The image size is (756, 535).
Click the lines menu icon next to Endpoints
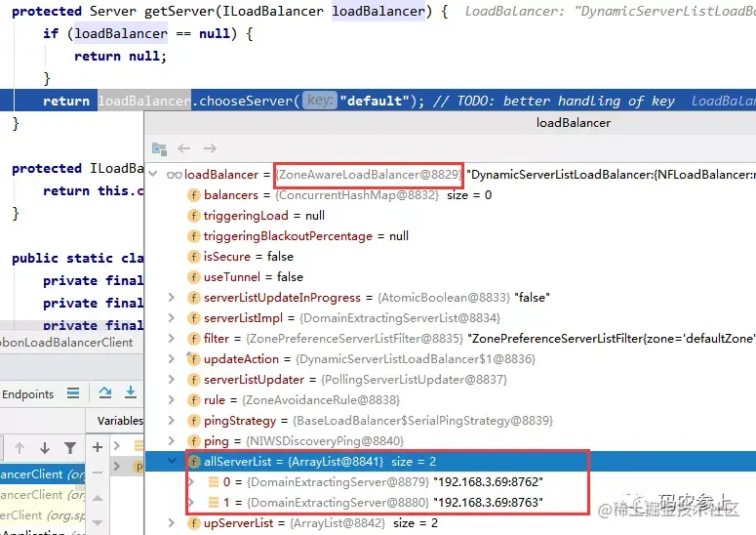click(73, 393)
